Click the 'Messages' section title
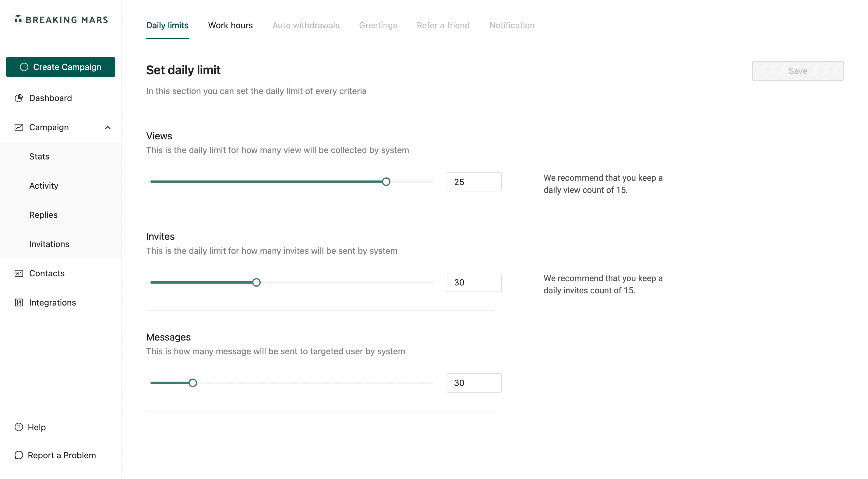Viewport: 868px width, 479px height. pyautogui.click(x=168, y=337)
